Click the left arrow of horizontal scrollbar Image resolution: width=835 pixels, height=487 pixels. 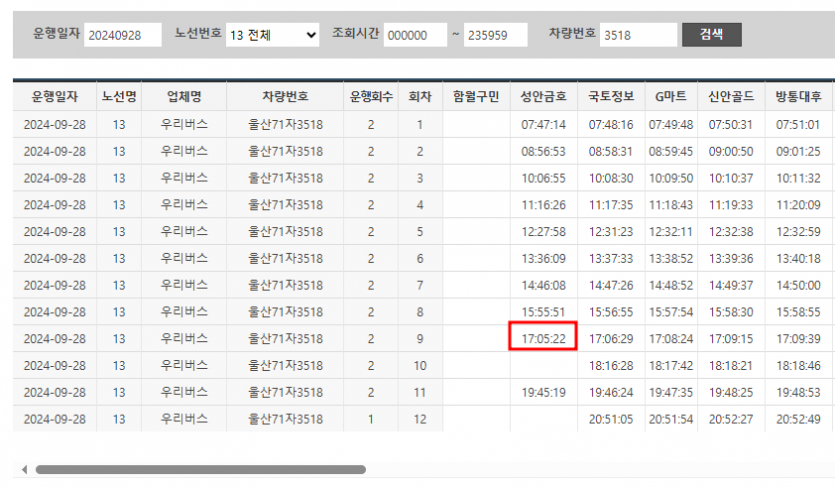click(x=24, y=469)
